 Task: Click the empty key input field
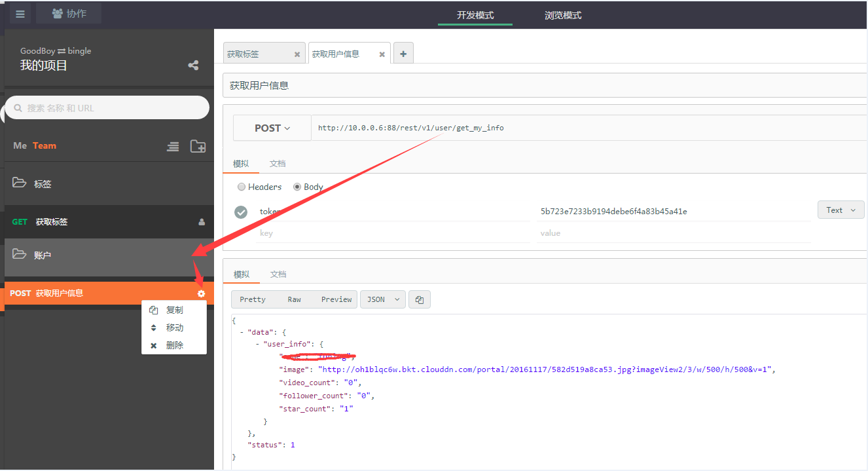[x=393, y=233]
